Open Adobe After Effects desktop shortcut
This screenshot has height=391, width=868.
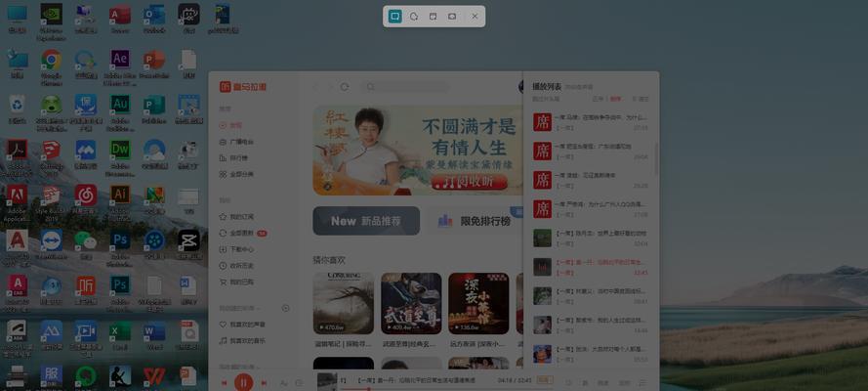coord(120,66)
